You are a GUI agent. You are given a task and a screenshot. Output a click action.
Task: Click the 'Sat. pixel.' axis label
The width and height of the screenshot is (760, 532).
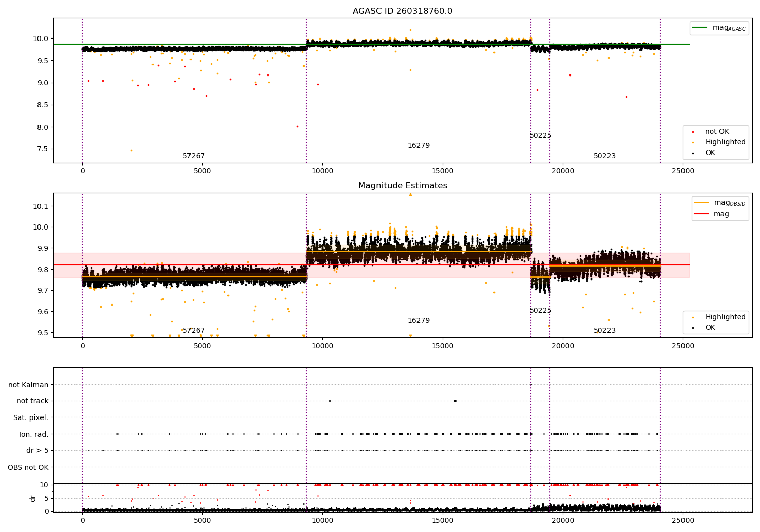pyautogui.click(x=31, y=418)
